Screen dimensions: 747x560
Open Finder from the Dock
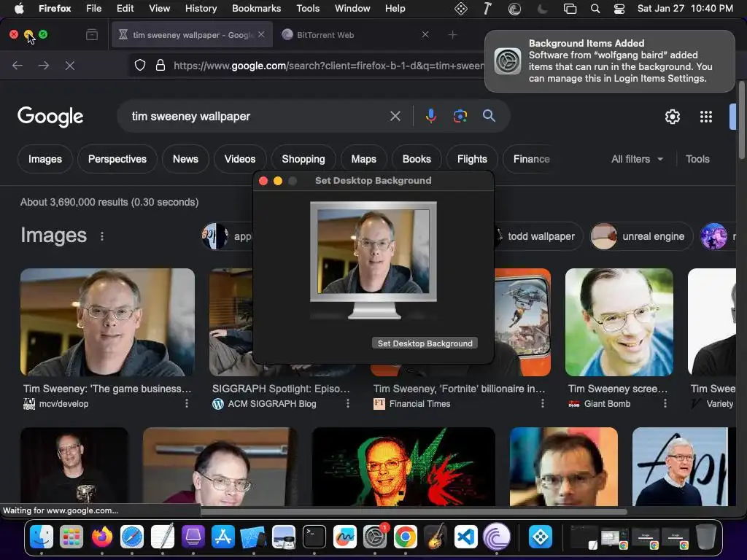coord(42,537)
